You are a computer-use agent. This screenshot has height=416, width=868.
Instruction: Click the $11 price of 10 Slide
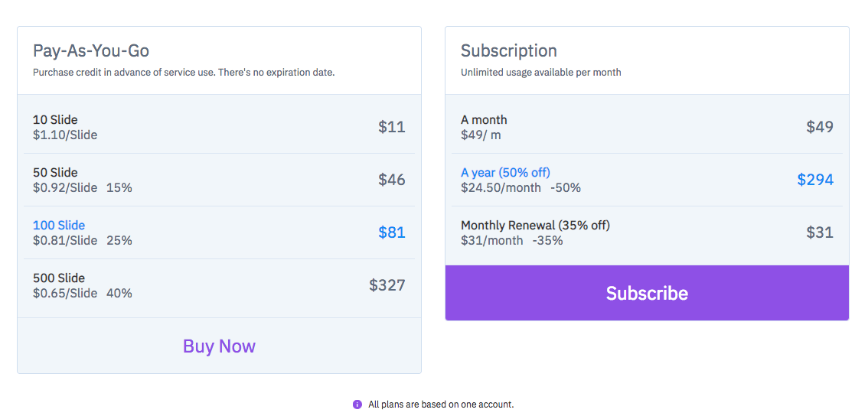[392, 127]
